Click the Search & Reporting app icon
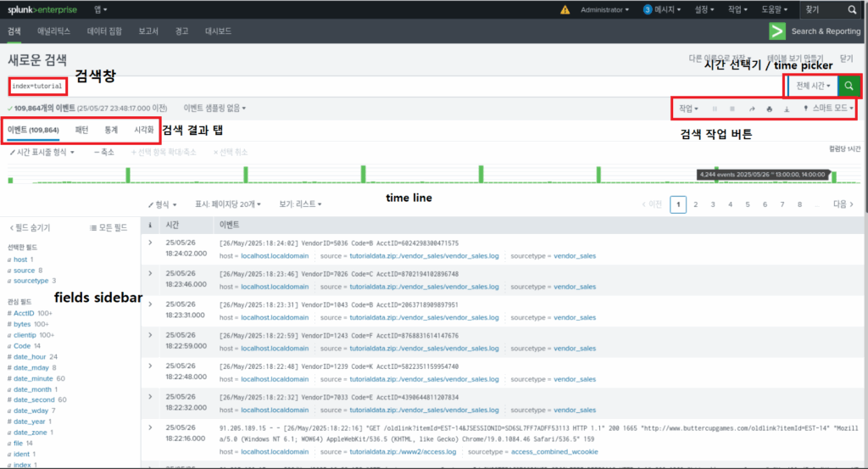 click(x=776, y=31)
